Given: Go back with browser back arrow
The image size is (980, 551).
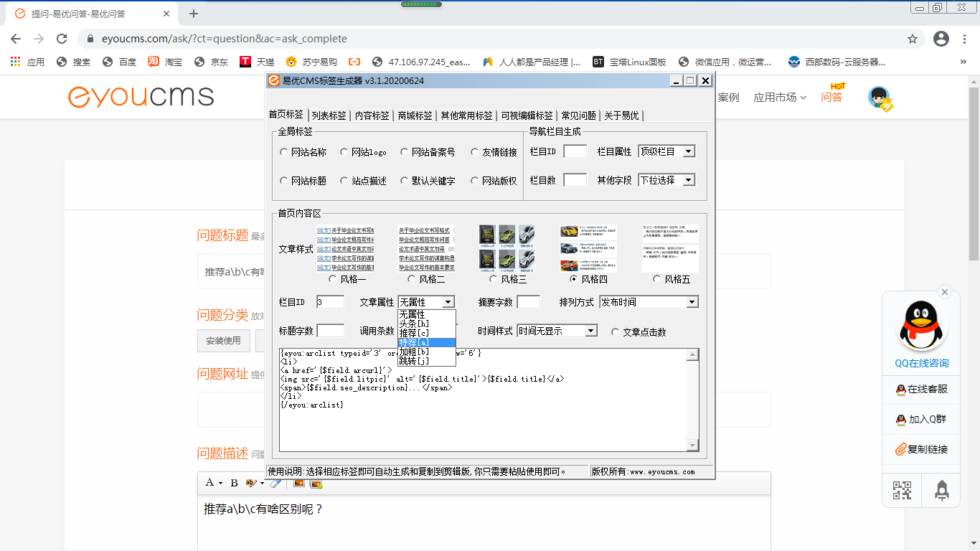Looking at the screenshot, I should point(16,39).
